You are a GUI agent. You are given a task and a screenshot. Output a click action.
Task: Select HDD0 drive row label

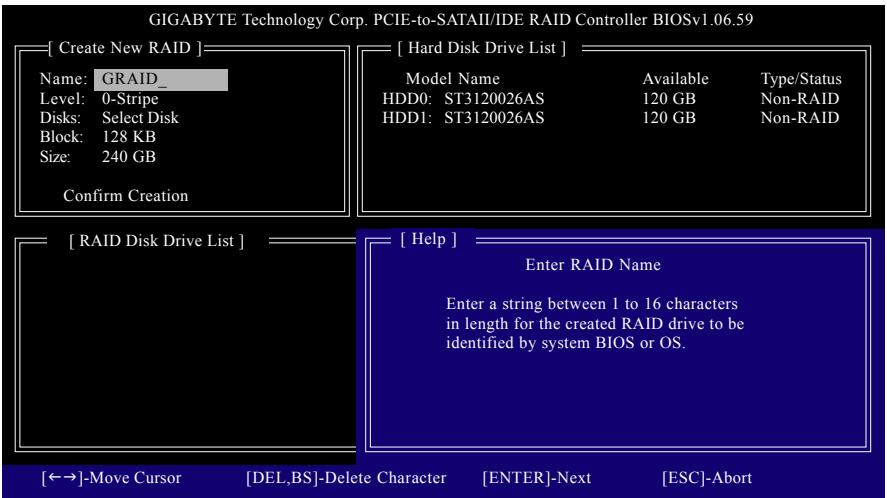pos(407,98)
